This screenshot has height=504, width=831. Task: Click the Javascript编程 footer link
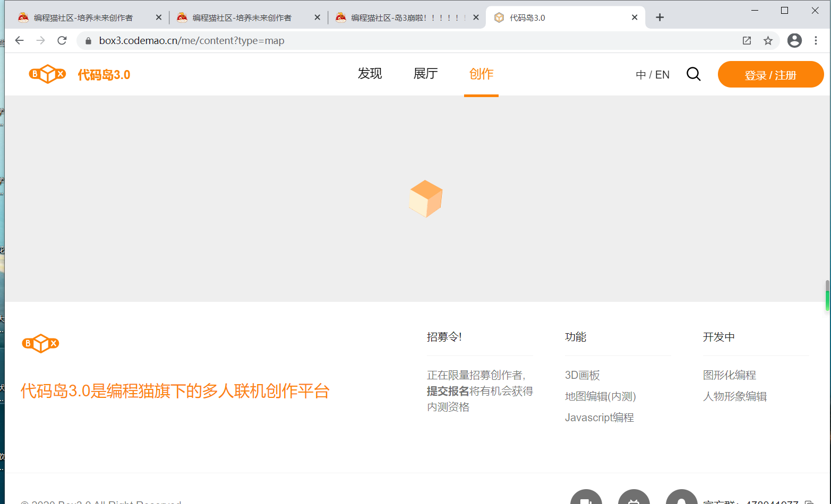[x=599, y=418]
